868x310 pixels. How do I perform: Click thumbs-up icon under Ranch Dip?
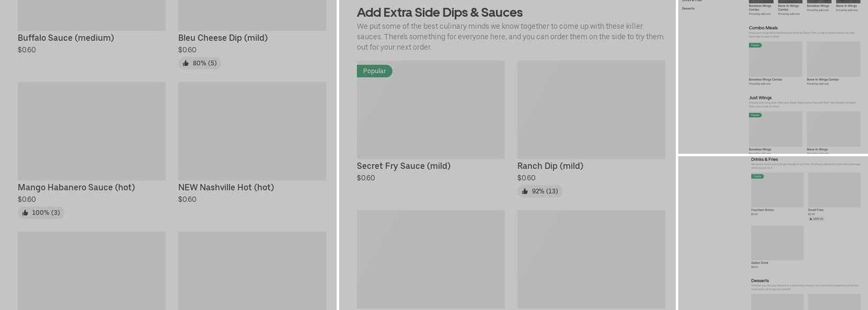point(525,192)
